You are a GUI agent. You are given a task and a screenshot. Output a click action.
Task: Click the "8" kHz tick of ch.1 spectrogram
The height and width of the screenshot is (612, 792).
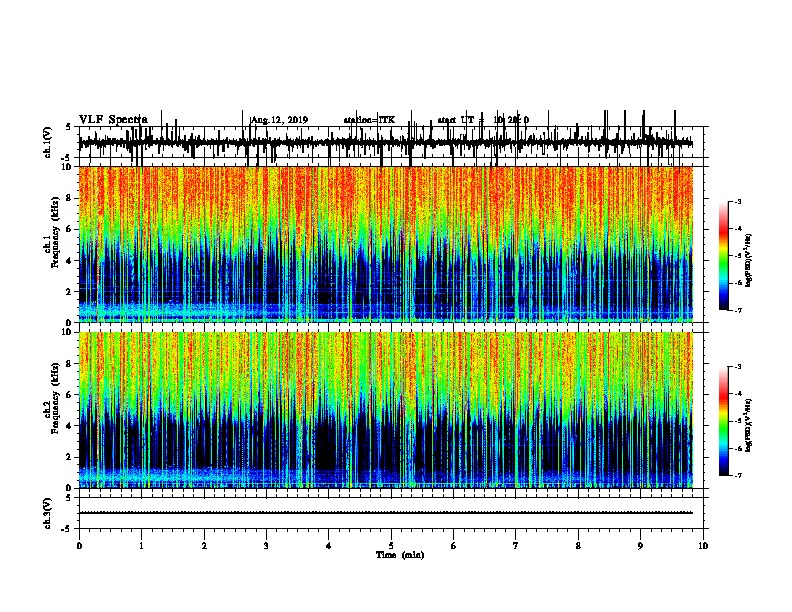tap(70, 198)
